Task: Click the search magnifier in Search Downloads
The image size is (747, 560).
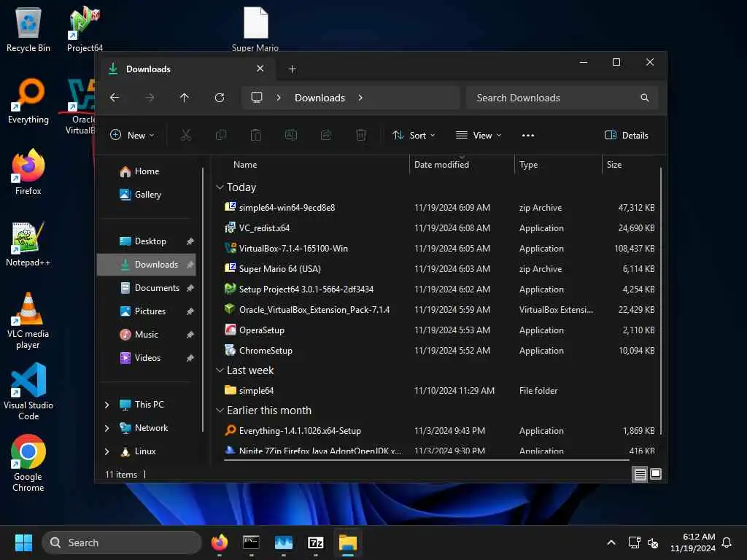Action: (645, 98)
